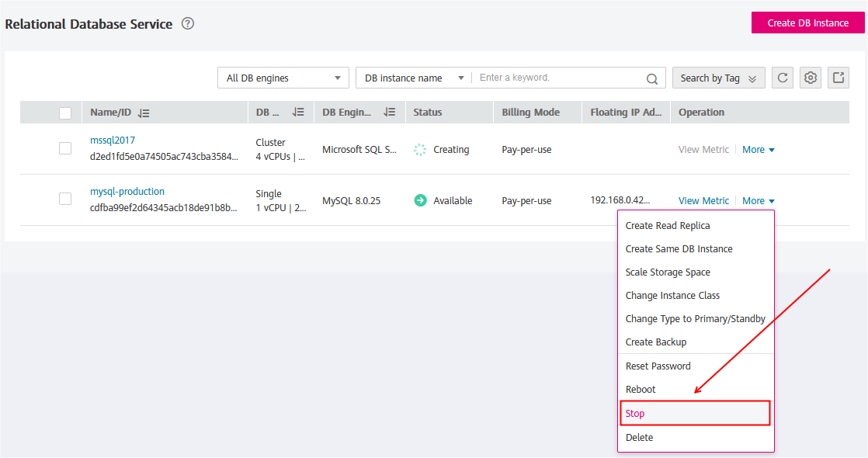Expand the Search by Tag dropdown

[718, 78]
